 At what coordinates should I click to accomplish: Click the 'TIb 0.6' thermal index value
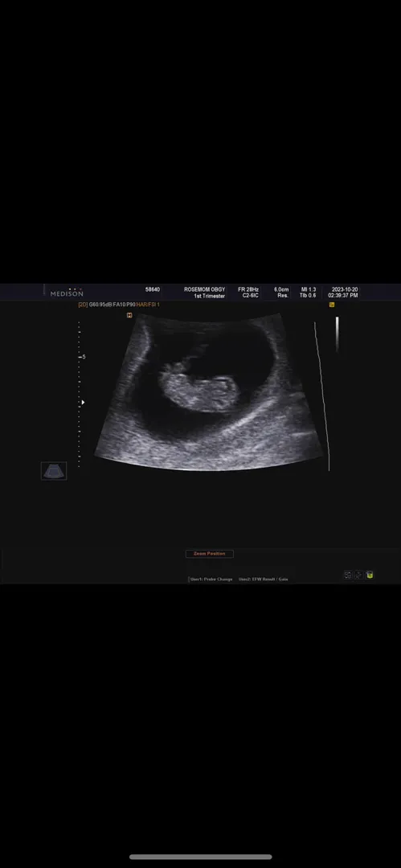click(x=308, y=296)
